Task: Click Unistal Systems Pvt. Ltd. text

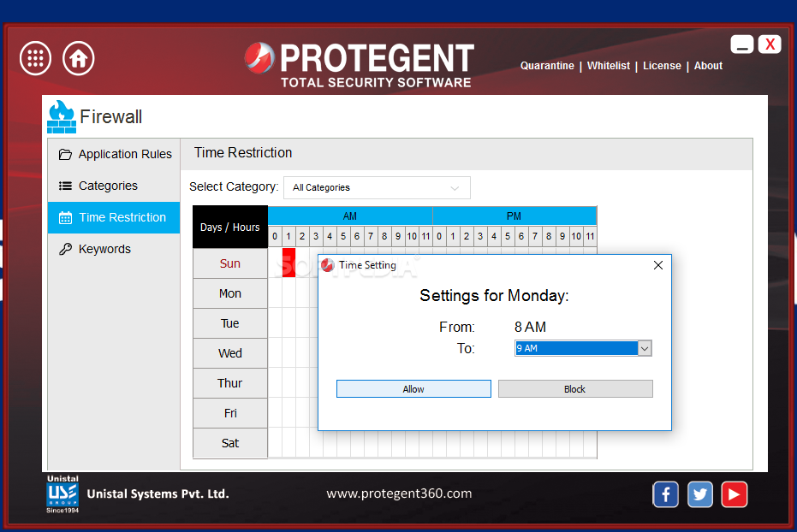Action: click(x=158, y=494)
